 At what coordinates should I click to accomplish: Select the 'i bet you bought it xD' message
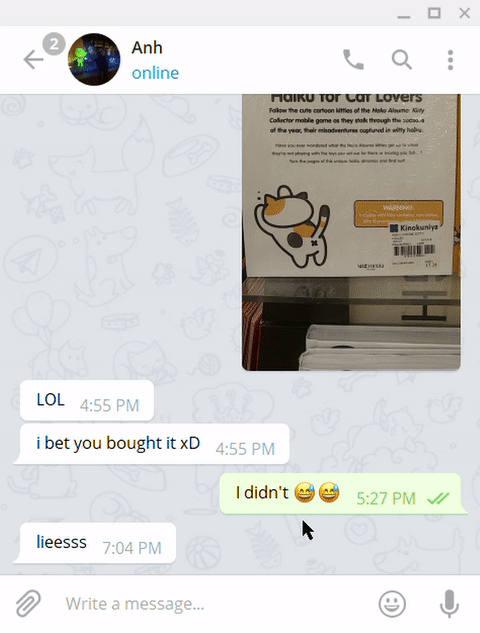152,444
